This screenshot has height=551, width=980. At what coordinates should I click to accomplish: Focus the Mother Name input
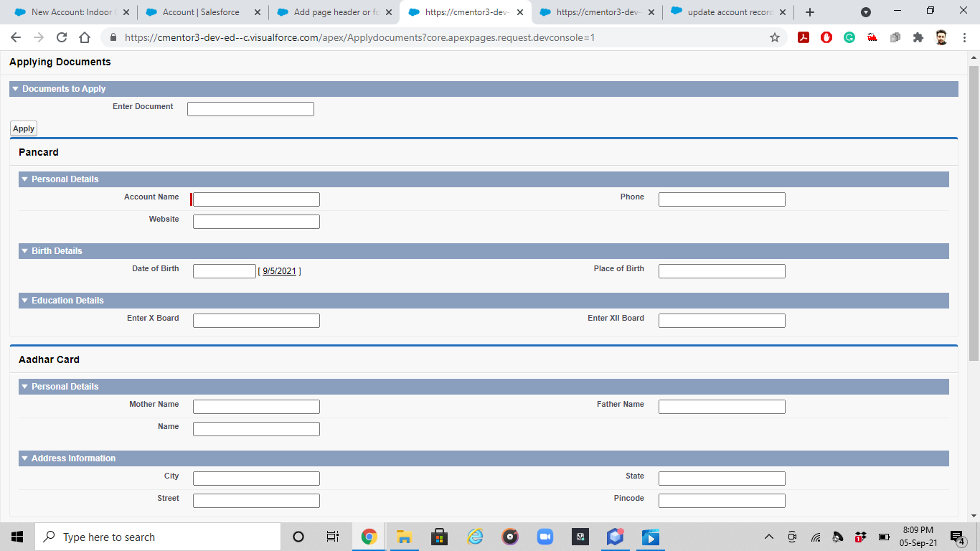tap(256, 407)
